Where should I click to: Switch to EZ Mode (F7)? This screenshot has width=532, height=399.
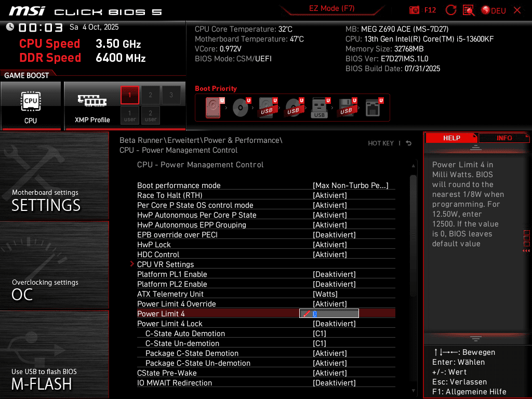(331, 8)
